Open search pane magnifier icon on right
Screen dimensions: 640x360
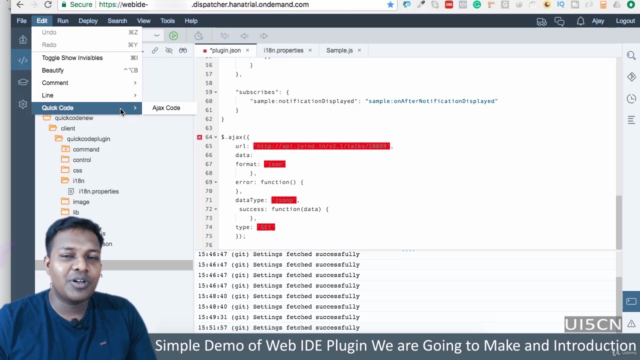[631, 56]
